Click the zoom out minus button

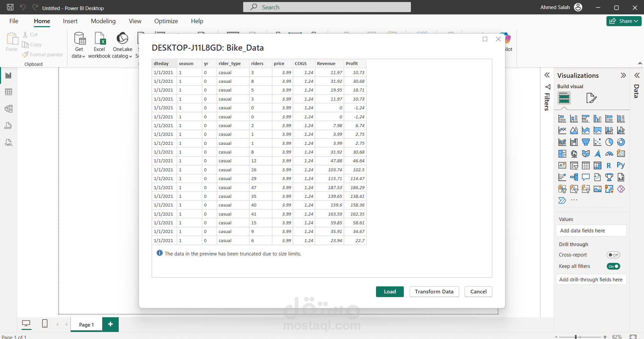[556, 337]
